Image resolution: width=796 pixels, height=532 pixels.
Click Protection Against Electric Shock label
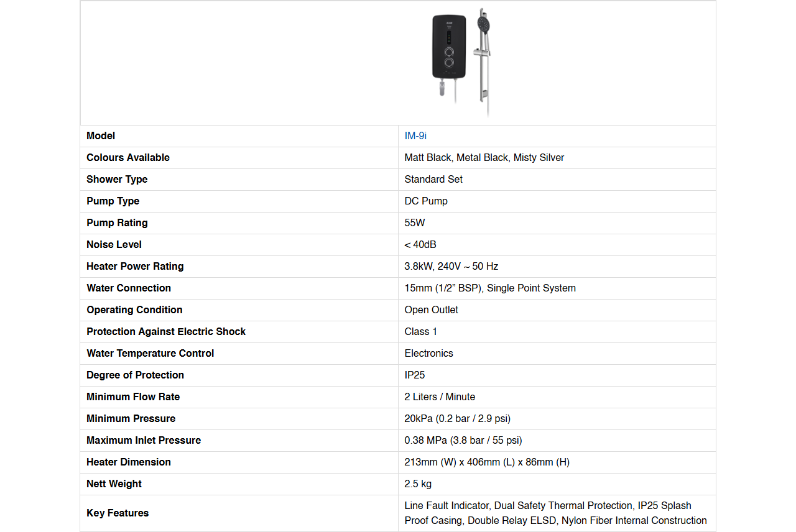click(x=166, y=332)
